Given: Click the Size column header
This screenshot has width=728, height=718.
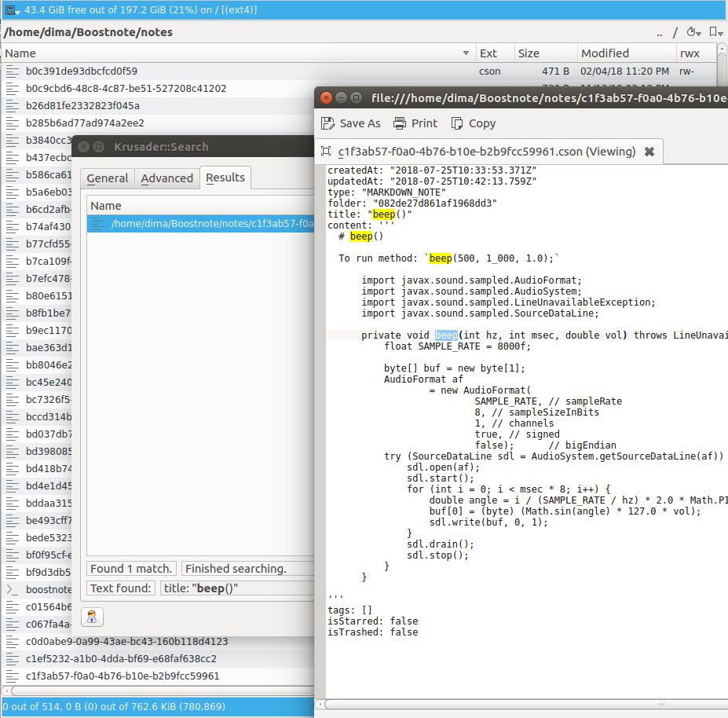Looking at the screenshot, I should pos(546,53).
